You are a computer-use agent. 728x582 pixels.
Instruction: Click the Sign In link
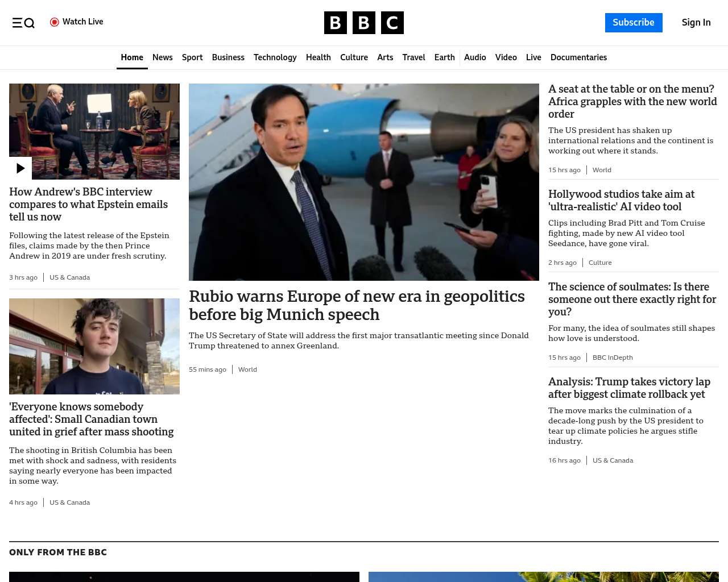coord(696,23)
